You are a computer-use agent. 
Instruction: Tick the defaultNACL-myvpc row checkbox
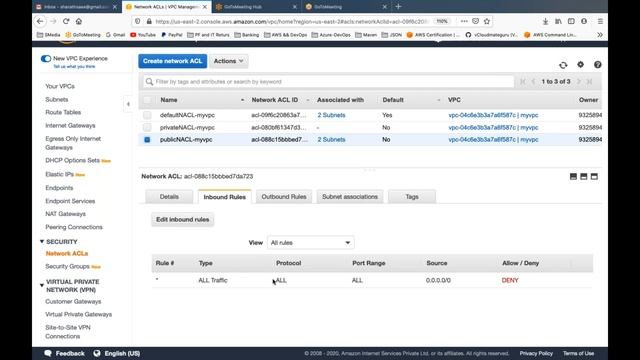point(147,115)
